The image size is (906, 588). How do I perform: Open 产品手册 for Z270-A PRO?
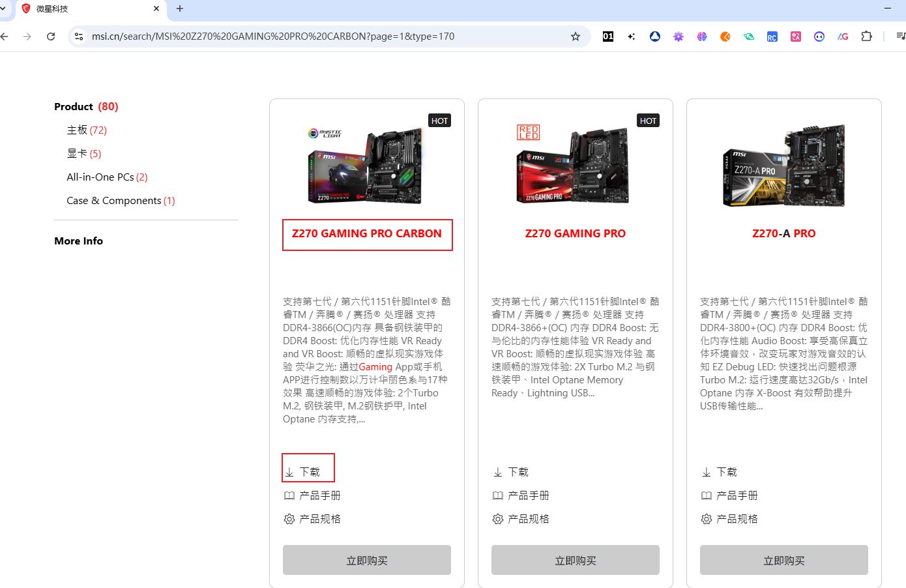coord(729,495)
